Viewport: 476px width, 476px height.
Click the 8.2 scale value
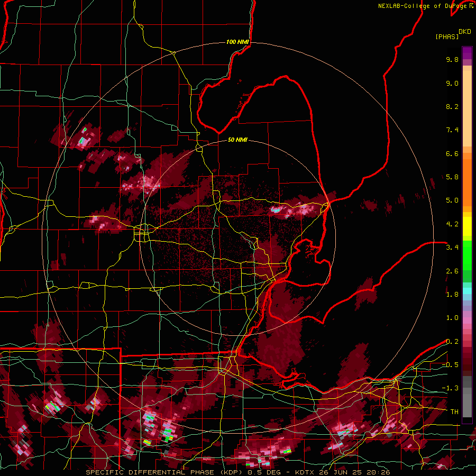(452, 106)
